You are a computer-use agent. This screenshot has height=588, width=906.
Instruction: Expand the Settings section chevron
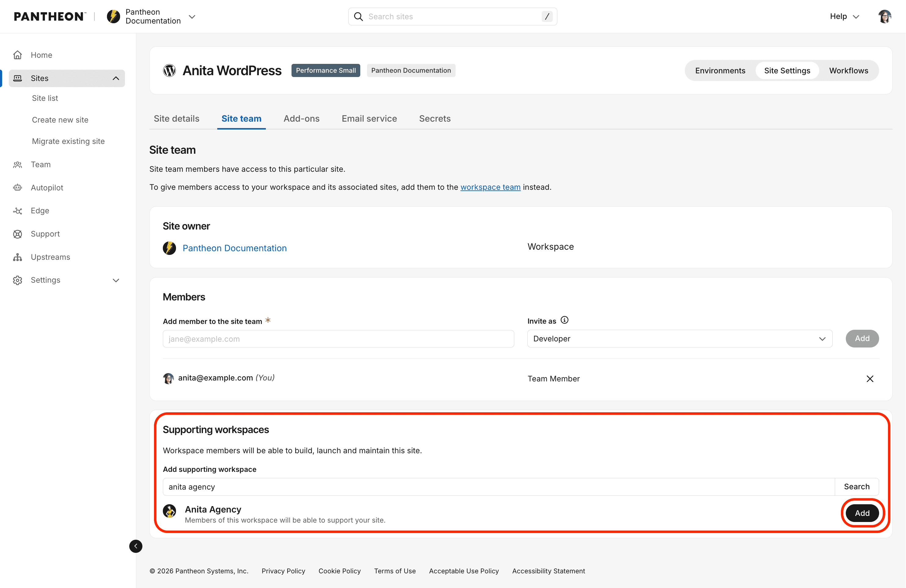116,280
